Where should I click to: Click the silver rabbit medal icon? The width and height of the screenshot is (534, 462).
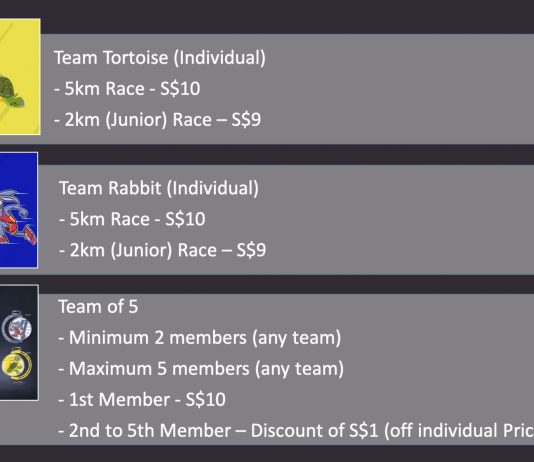(x=16, y=328)
